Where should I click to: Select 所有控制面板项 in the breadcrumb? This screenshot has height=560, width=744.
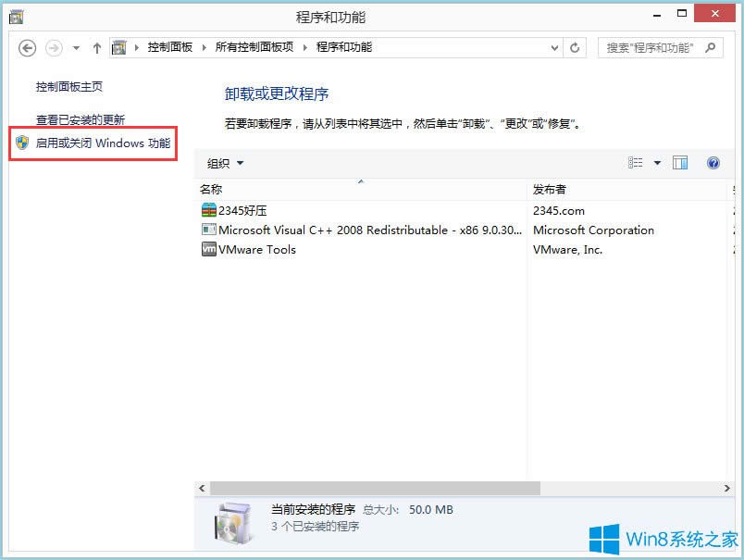pyautogui.click(x=254, y=47)
